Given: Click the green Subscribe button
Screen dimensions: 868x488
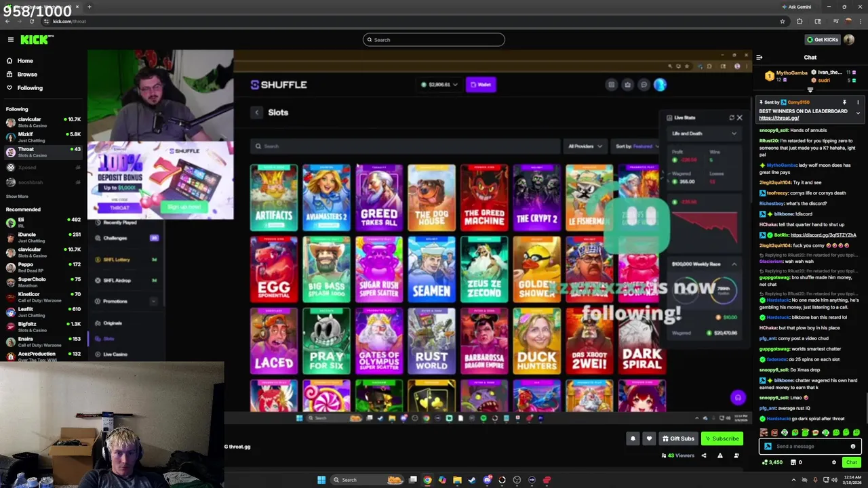Looking at the screenshot, I should (x=722, y=439).
